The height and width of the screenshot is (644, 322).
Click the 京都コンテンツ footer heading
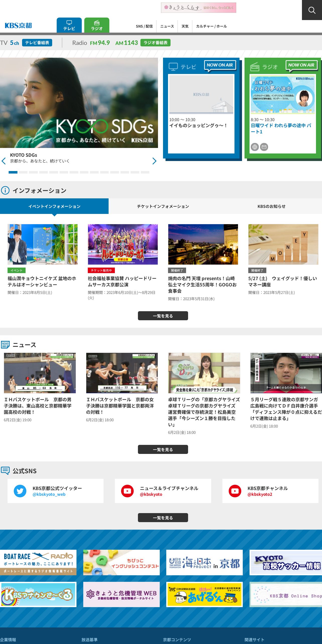[x=177, y=640]
